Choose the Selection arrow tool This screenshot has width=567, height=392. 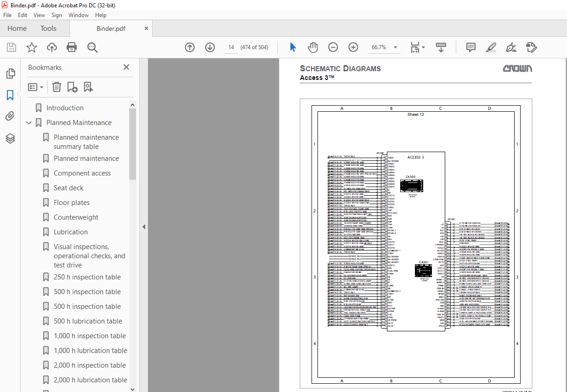293,47
